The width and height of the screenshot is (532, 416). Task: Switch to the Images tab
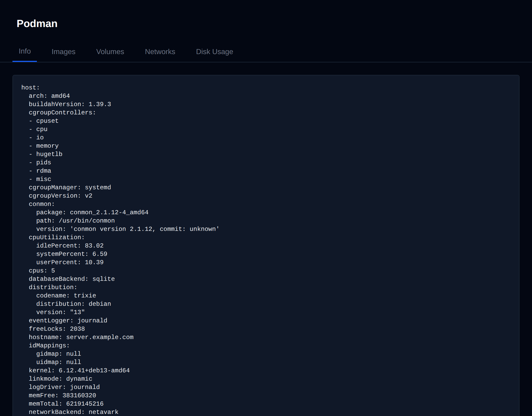click(63, 52)
